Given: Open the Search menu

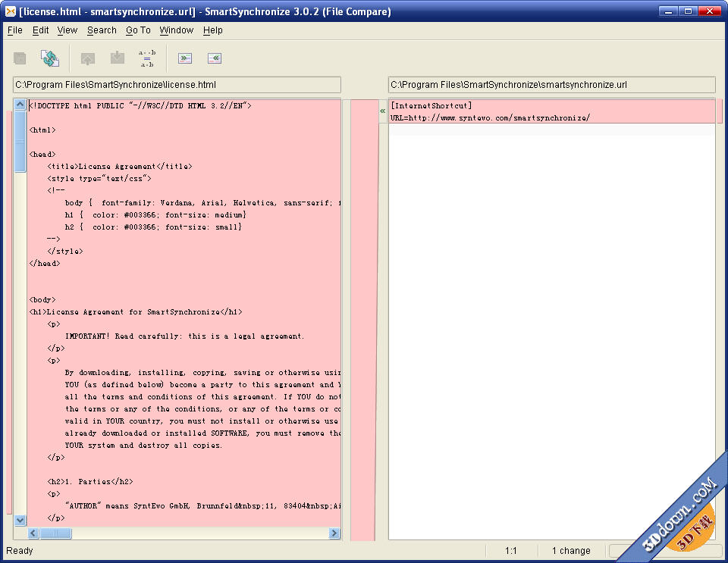Looking at the screenshot, I should (x=102, y=30).
